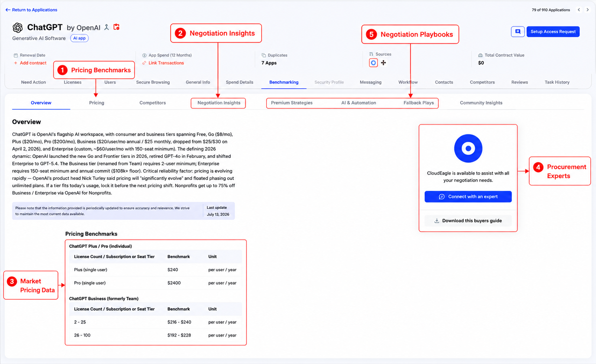Click ChatGPT Plus / Pro (individual) heading
596x364 pixels.
pyautogui.click(x=100, y=246)
